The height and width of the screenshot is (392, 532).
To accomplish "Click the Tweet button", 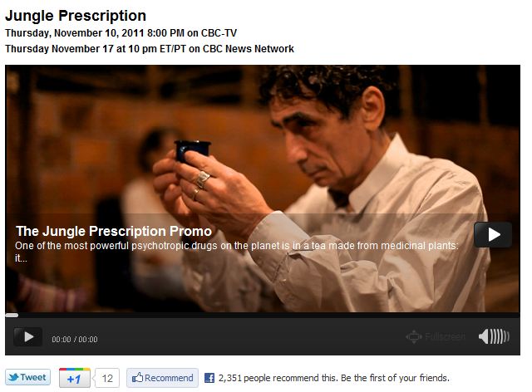I will click(x=27, y=377).
